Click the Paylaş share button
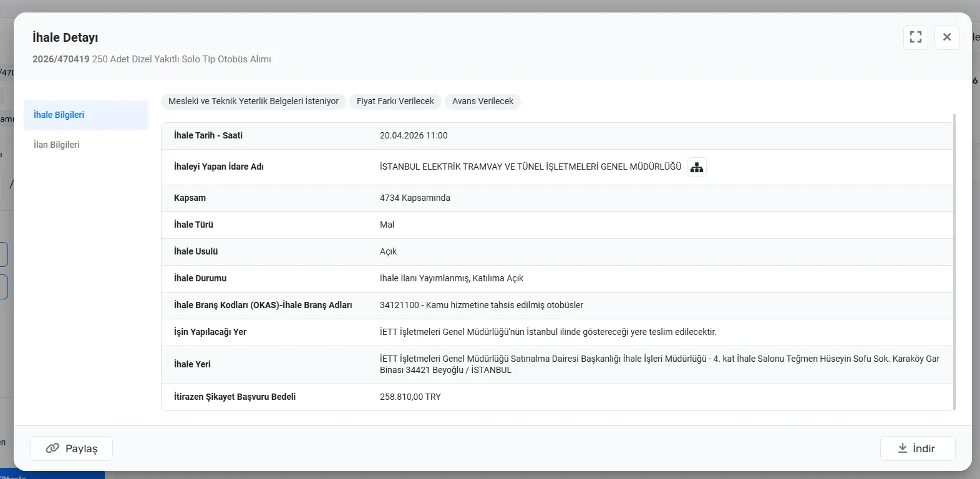Viewport: 980px width, 479px height. pyautogui.click(x=72, y=448)
